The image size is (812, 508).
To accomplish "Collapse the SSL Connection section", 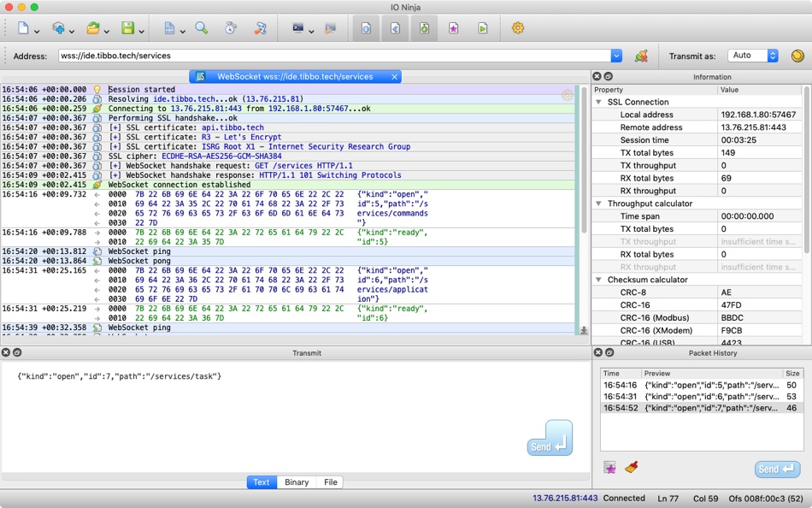I will [x=598, y=102].
